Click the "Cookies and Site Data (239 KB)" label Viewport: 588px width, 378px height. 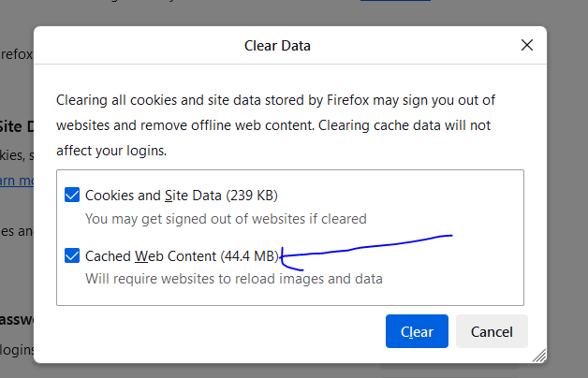point(182,196)
